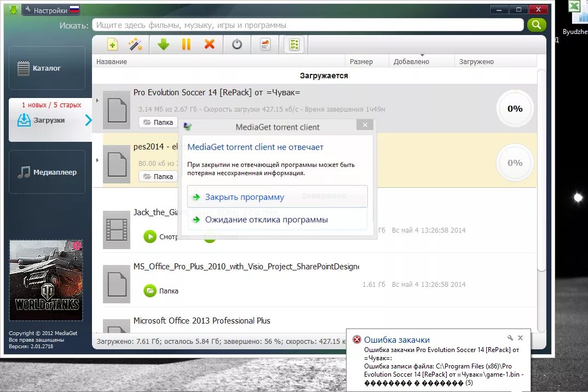Click Смотреть green play button
This screenshot has width=588, height=392.
pos(150,237)
